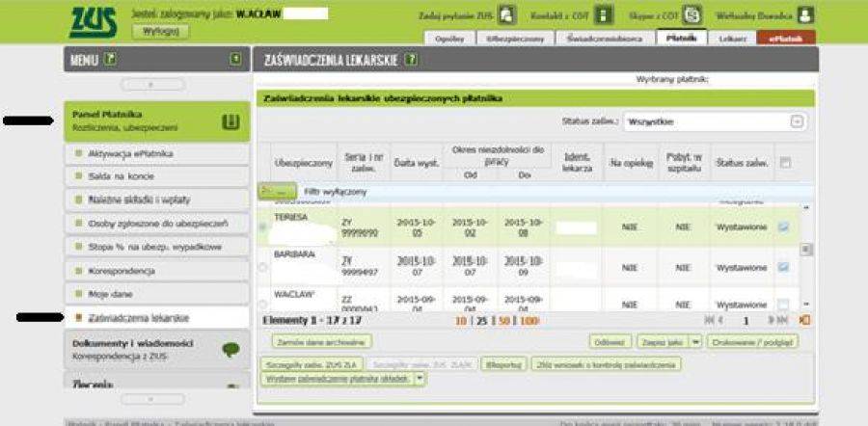Image resolution: width=868 pixels, height=426 pixels.
Task: Sort by Data wyst. column header
Action: click(x=417, y=163)
